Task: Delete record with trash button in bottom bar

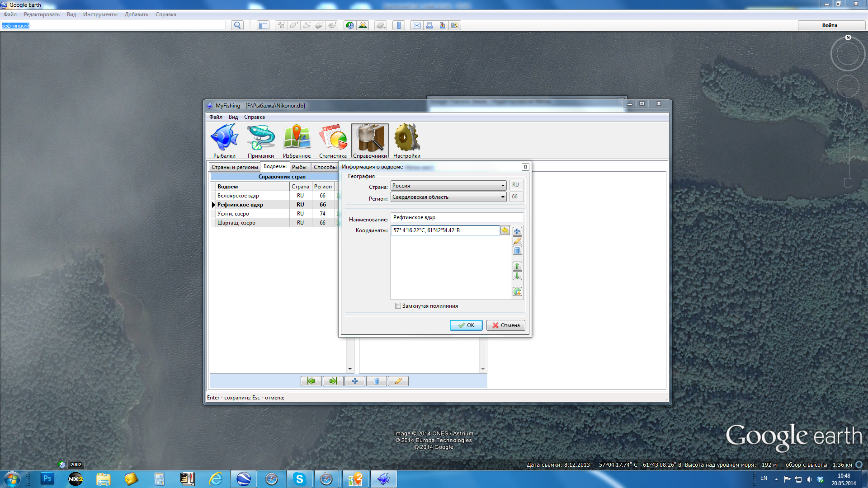Action: (x=377, y=381)
